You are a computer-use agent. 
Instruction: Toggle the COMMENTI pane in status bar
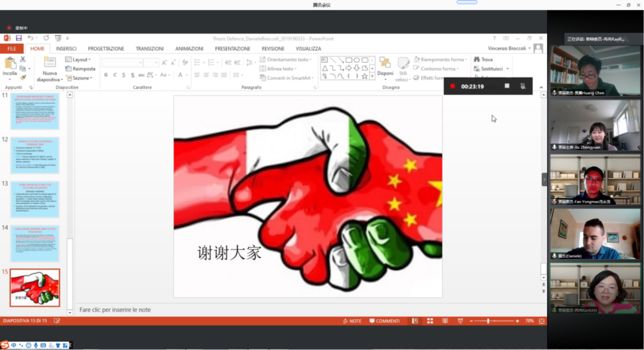pyautogui.click(x=384, y=321)
